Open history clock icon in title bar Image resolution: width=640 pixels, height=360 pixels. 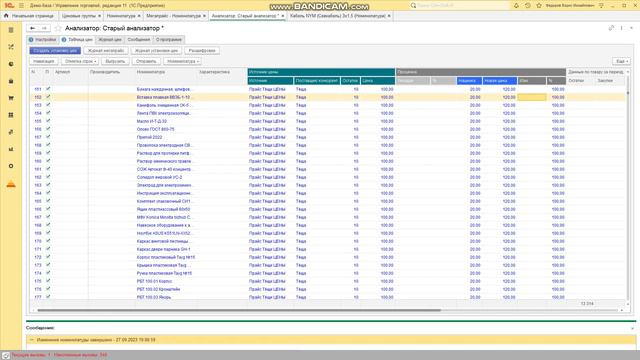(528, 5)
